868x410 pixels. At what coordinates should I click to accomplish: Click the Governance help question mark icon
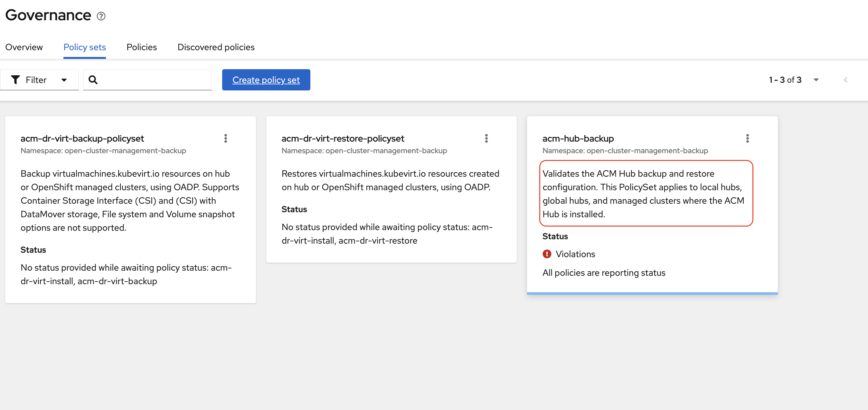[x=101, y=16]
